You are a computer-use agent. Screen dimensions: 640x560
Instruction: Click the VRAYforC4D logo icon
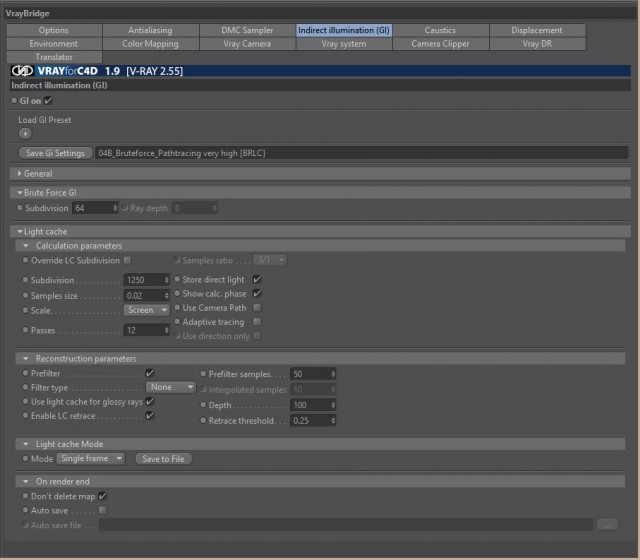(x=22, y=71)
